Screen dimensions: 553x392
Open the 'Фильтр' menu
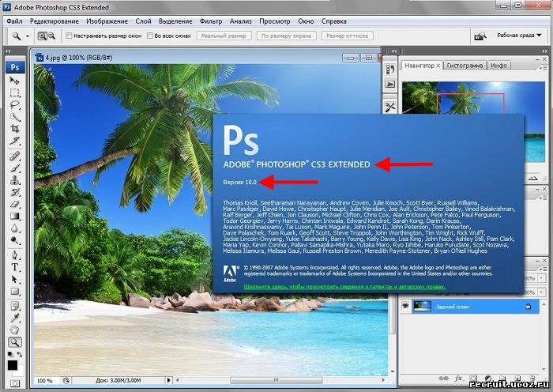[x=211, y=20]
